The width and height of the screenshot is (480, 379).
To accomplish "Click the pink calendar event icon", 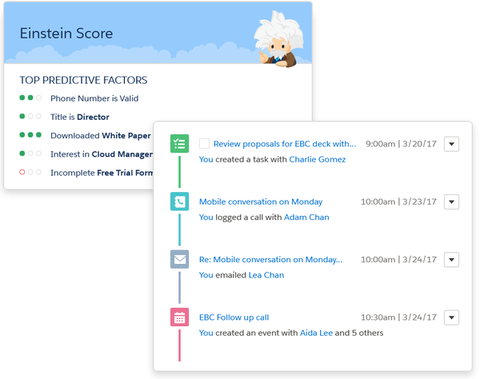I will (x=179, y=317).
